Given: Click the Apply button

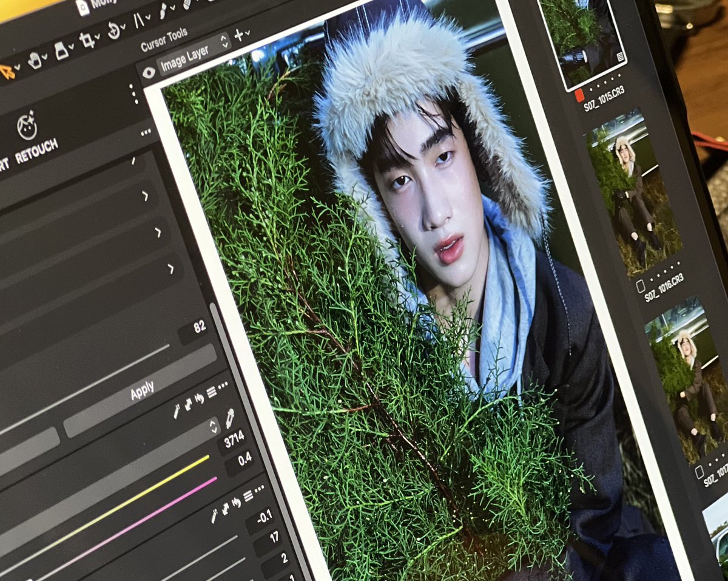Looking at the screenshot, I should 141,392.
